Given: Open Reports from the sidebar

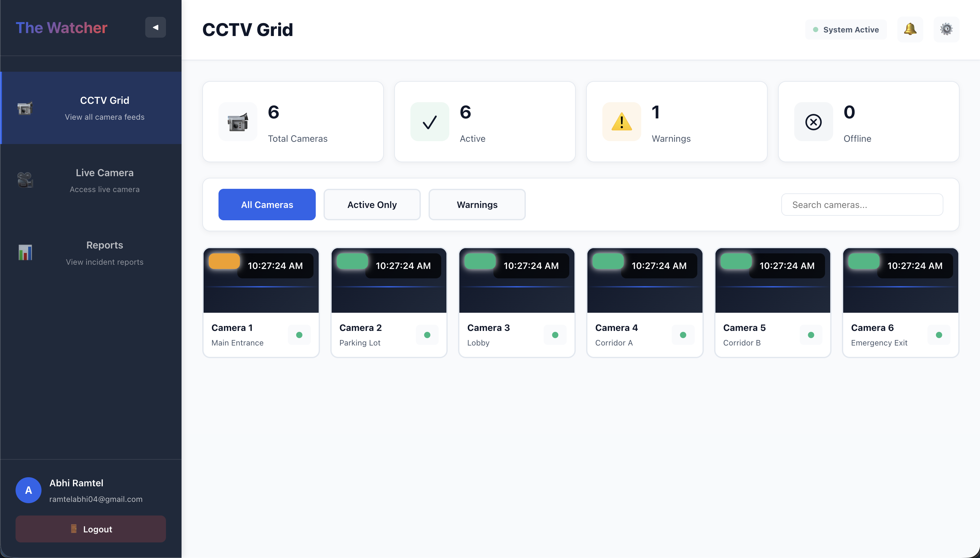Looking at the screenshot, I should (x=91, y=252).
